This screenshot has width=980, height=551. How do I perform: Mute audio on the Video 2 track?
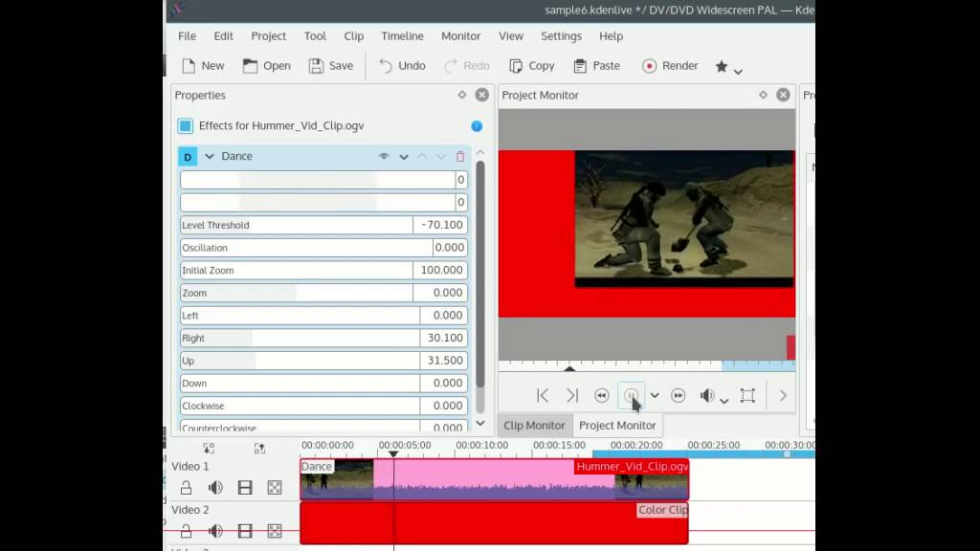pyautogui.click(x=215, y=531)
